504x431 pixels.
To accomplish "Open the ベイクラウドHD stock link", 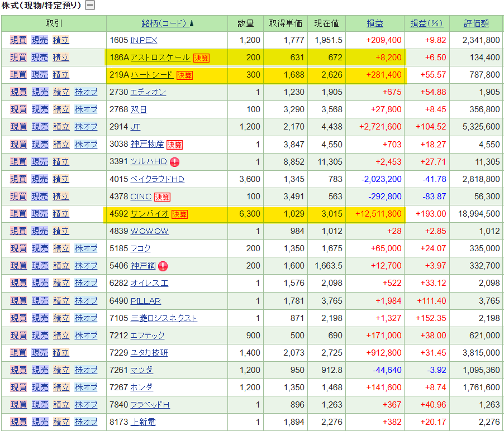I will click(157, 179).
